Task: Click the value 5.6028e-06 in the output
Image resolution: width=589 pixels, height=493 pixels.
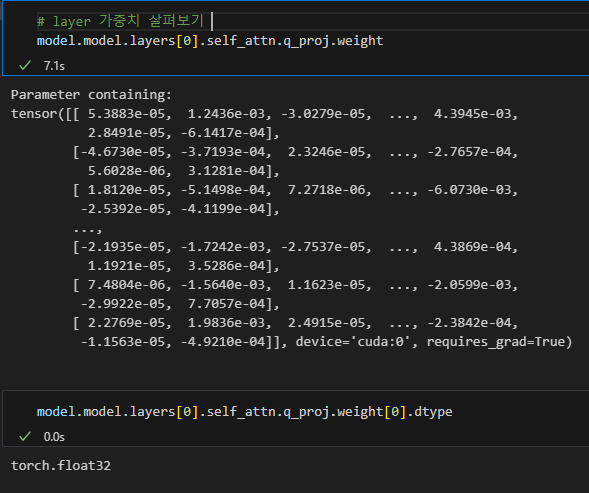Action: 126,171
